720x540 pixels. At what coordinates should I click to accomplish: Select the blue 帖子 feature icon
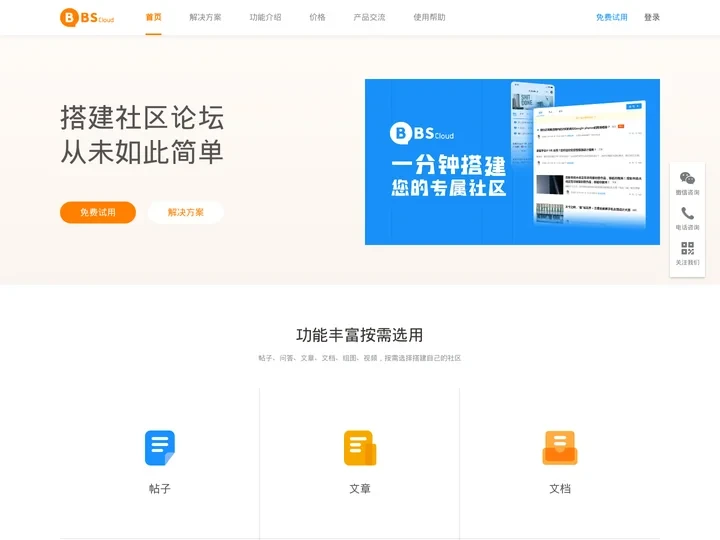point(159,448)
